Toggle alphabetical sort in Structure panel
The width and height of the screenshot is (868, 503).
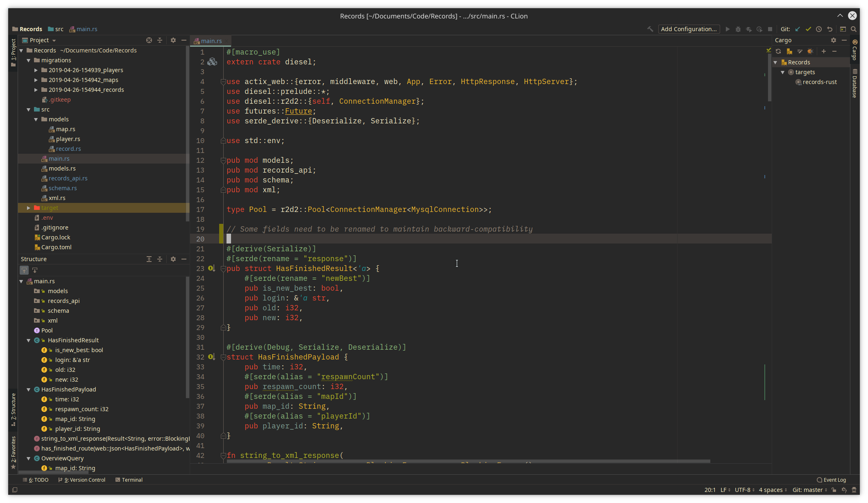(x=35, y=270)
